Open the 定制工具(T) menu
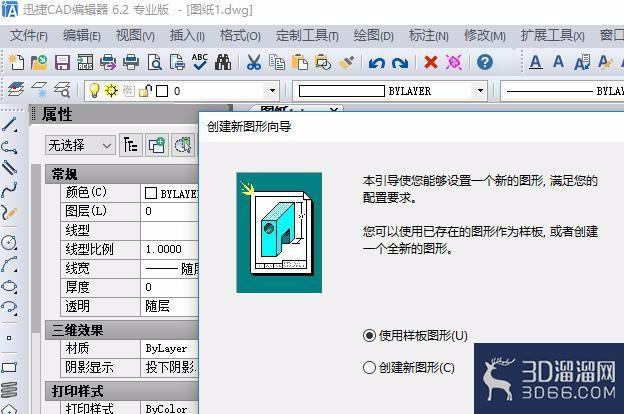 tap(307, 36)
